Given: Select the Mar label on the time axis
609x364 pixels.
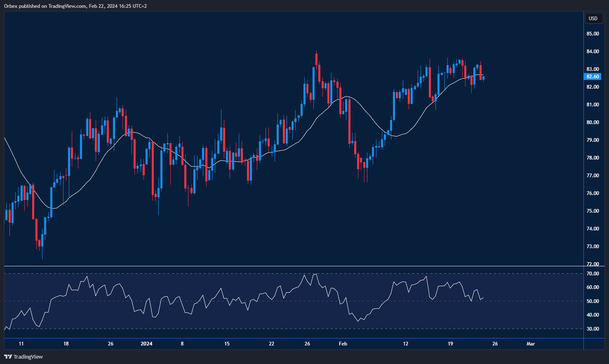Looking at the screenshot, I should (531, 344).
